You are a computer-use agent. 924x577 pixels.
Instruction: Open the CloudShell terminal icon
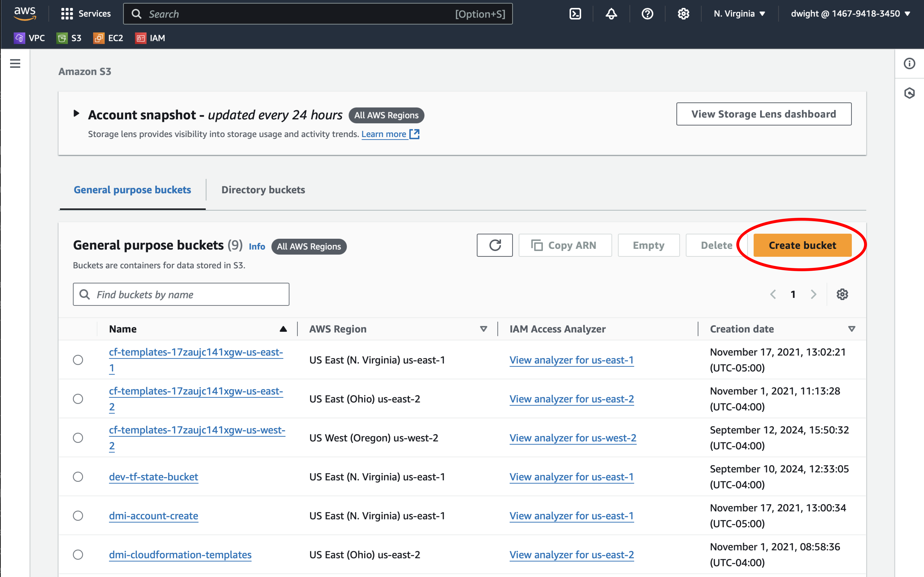pyautogui.click(x=575, y=14)
